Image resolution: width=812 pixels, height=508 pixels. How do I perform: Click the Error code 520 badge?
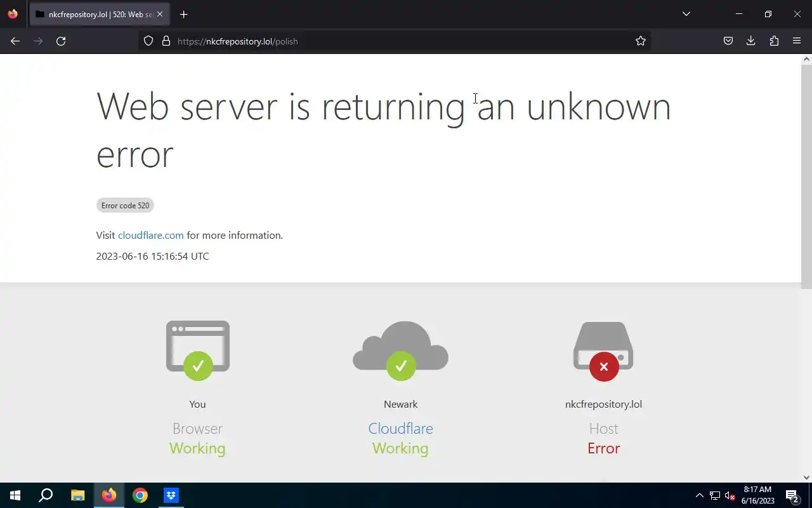click(x=125, y=205)
